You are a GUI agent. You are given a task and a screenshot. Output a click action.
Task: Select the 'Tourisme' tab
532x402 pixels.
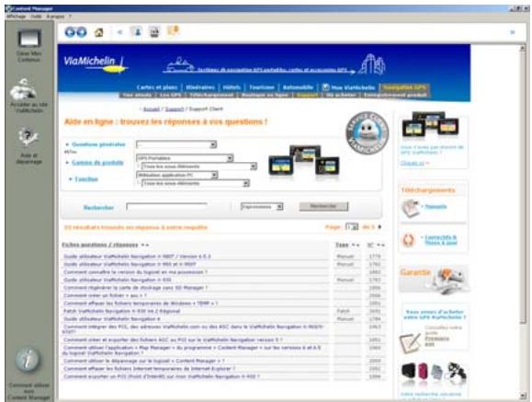(x=262, y=87)
